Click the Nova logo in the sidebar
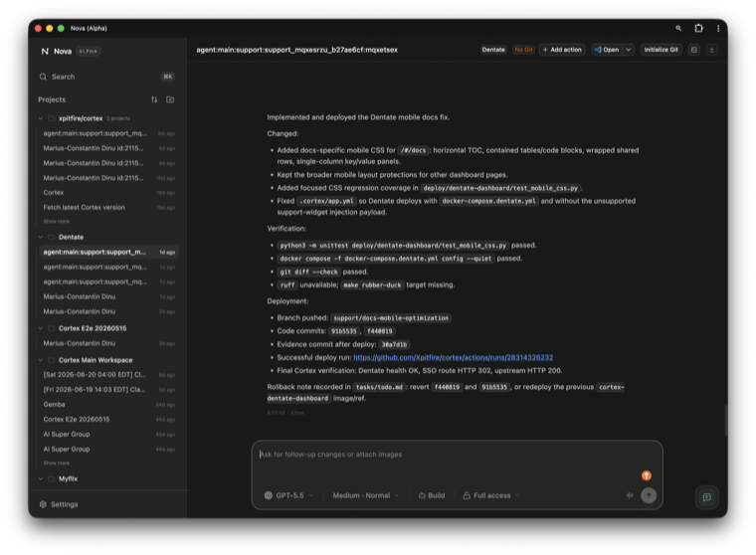756x555 pixels. click(45, 51)
